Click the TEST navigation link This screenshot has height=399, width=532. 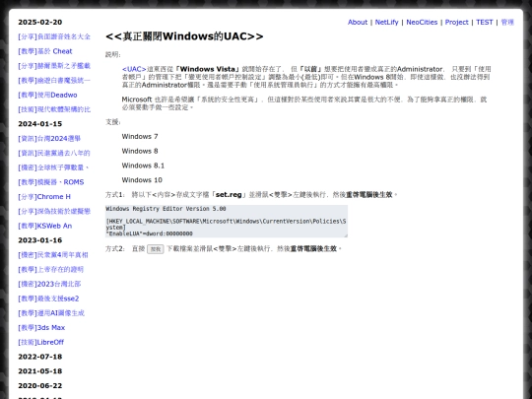[x=484, y=22]
